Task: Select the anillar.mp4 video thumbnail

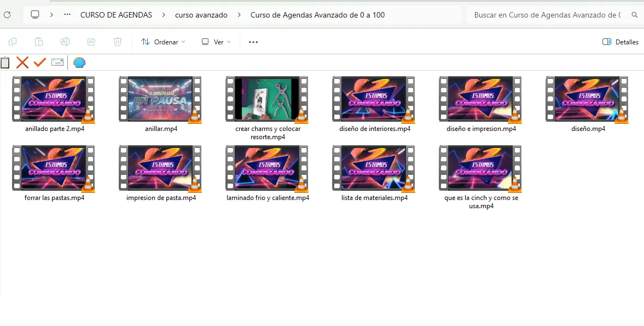Action: 160,99
